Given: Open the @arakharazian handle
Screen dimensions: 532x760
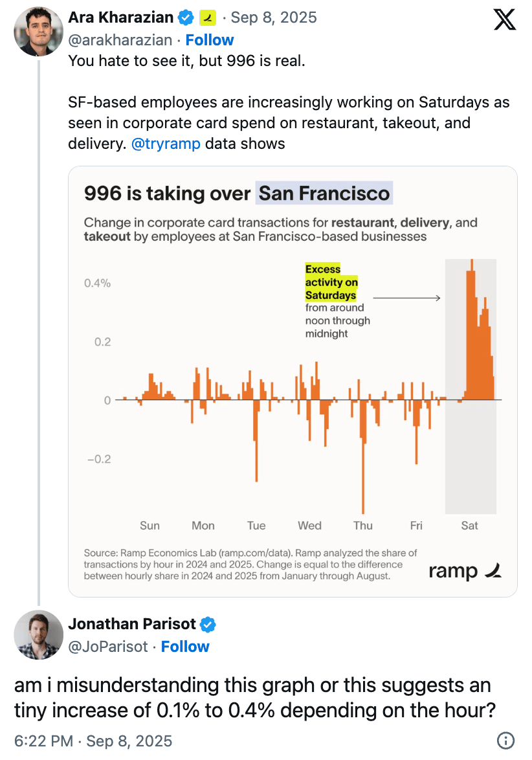Looking at the screenshot, I should coord(120,40).
